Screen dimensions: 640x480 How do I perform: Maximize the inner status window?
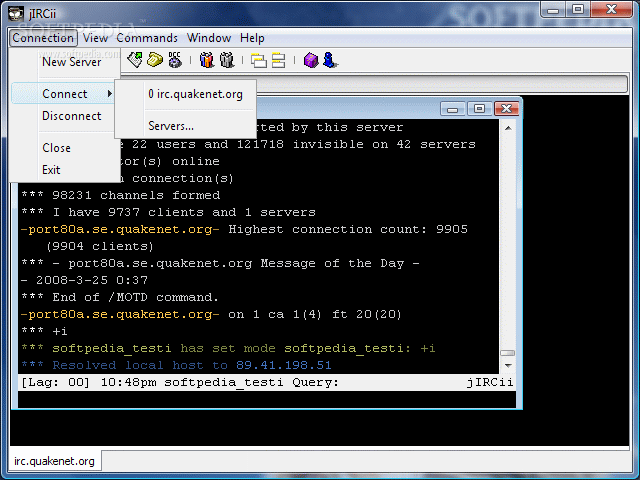click(x=479, y=109)
